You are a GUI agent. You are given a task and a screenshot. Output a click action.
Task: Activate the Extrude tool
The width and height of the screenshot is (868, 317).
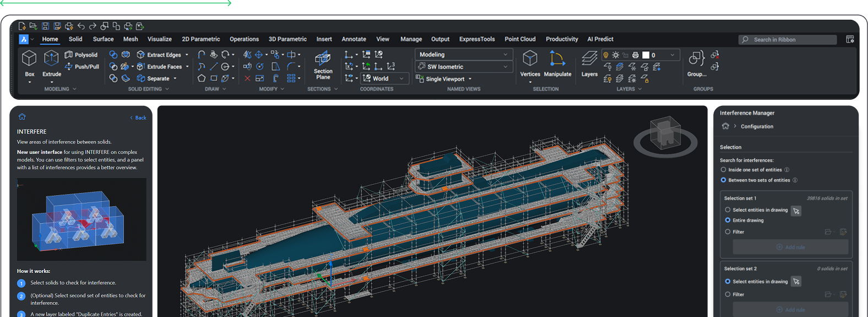pyautogui.click(x=51, y=58)
